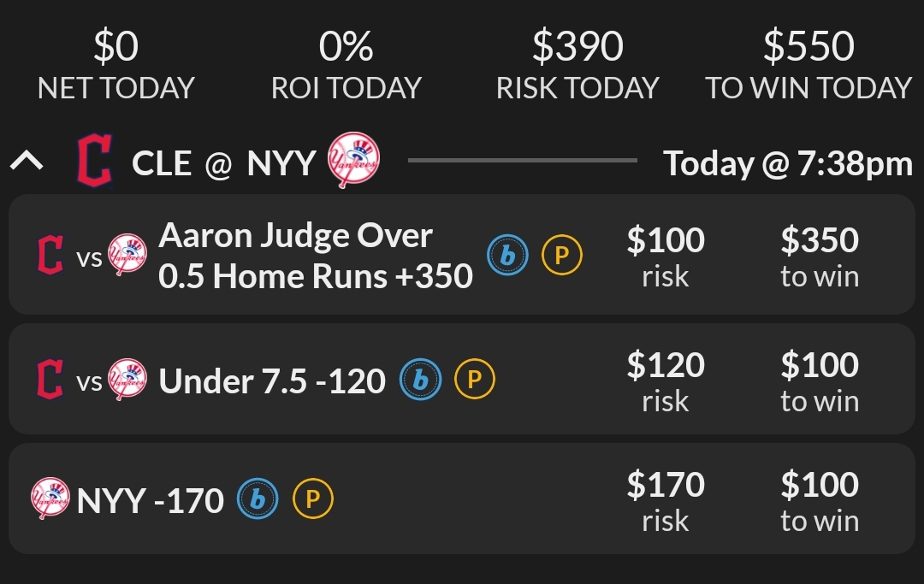
Task: Tap blue sportsbook icon on Aaron Judge bet
Action: [508, 255]
